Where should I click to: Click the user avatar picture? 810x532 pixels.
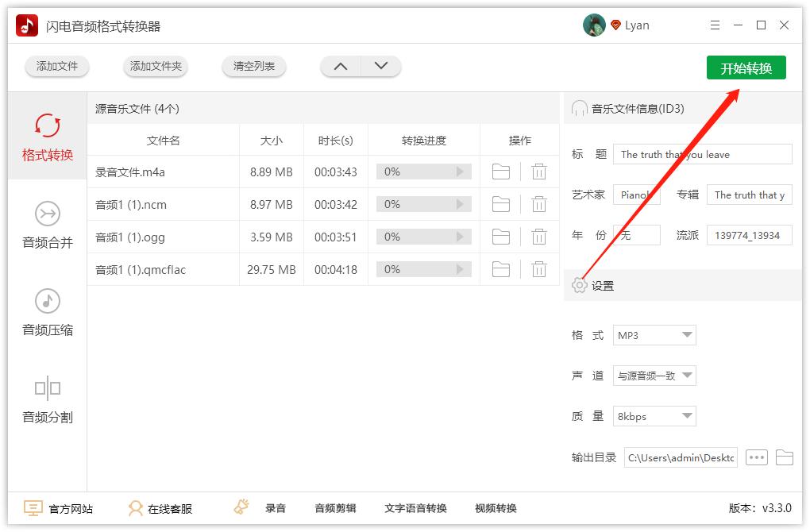coord(594,25)
